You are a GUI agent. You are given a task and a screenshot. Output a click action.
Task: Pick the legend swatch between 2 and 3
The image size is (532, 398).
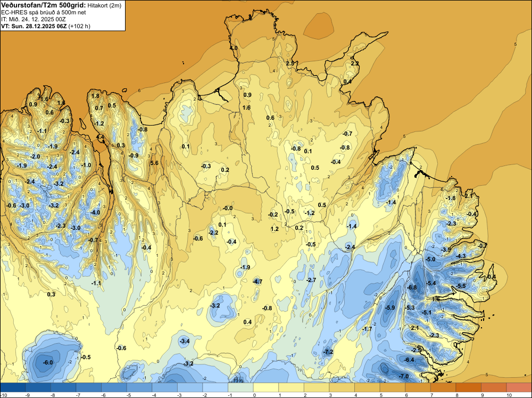(317, 387)
